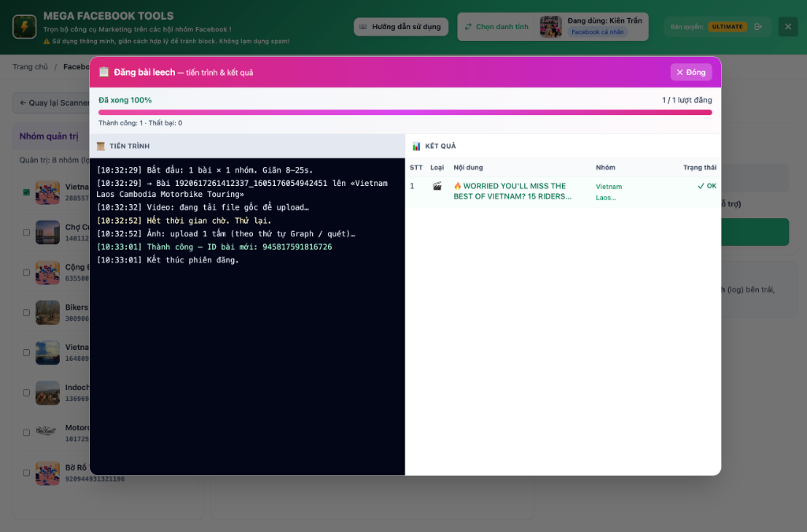Screen dimensions: 807x532
Task: Click the log line "Video: đang tải file gốc"
Action: [x=203, y=207]
